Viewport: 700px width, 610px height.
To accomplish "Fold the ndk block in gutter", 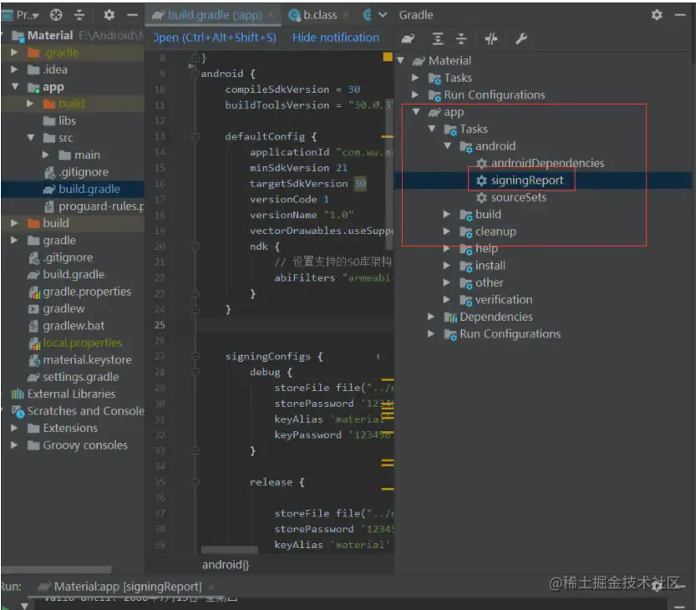I will coord(195,246).
